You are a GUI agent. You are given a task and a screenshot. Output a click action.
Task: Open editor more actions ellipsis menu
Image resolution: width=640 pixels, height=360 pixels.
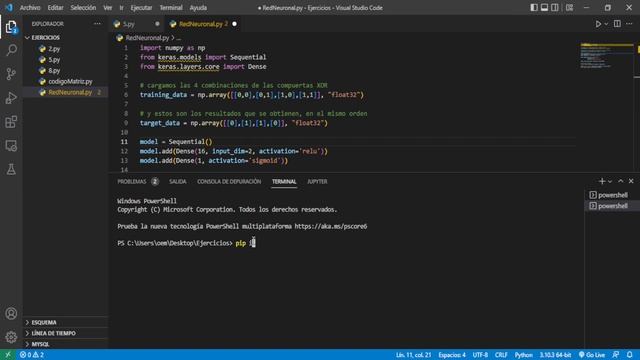click(x=629, y=24)
